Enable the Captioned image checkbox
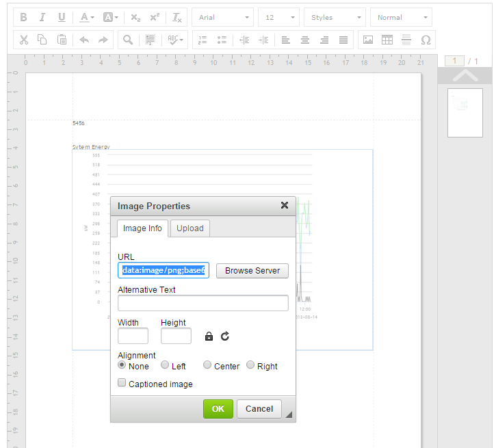This screenshot has height=448, width=496. coord(122,383)
